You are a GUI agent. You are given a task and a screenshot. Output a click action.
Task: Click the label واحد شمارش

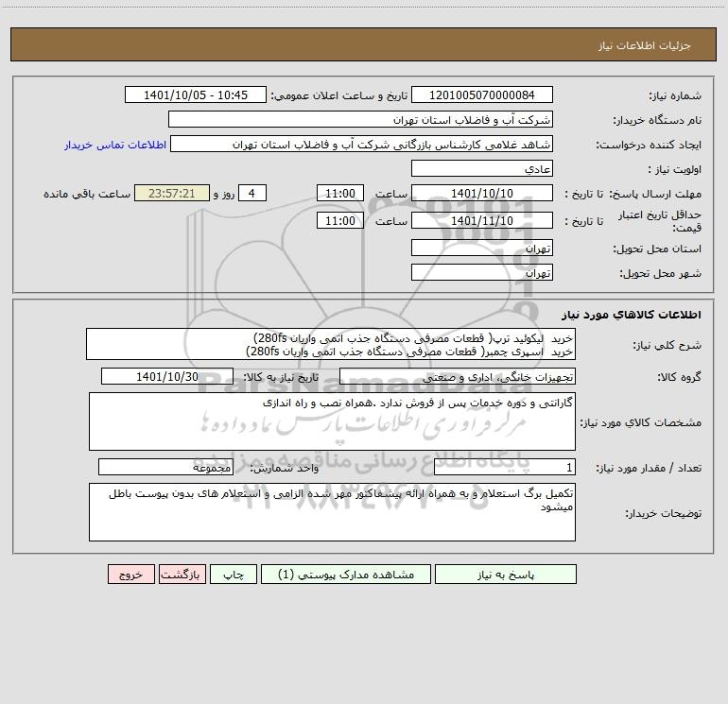285,469
